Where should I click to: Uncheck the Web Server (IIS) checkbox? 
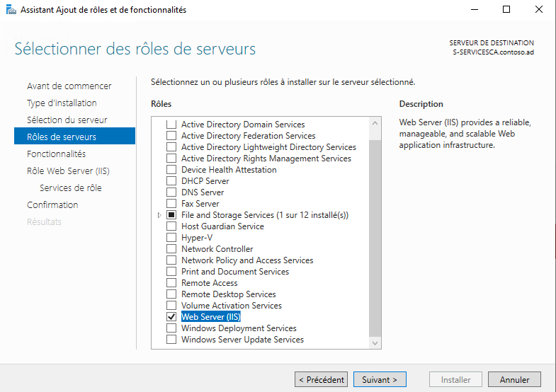(171, 317)
